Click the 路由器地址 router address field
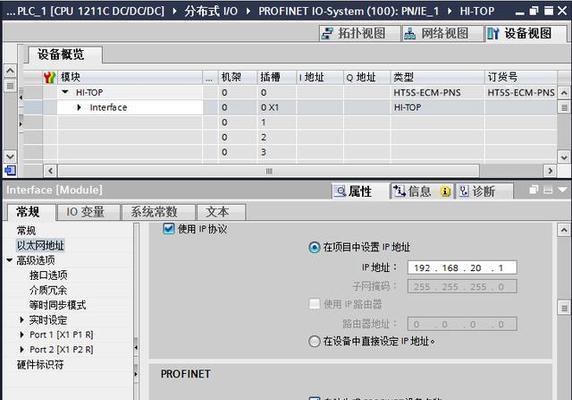 pos(462,324)
